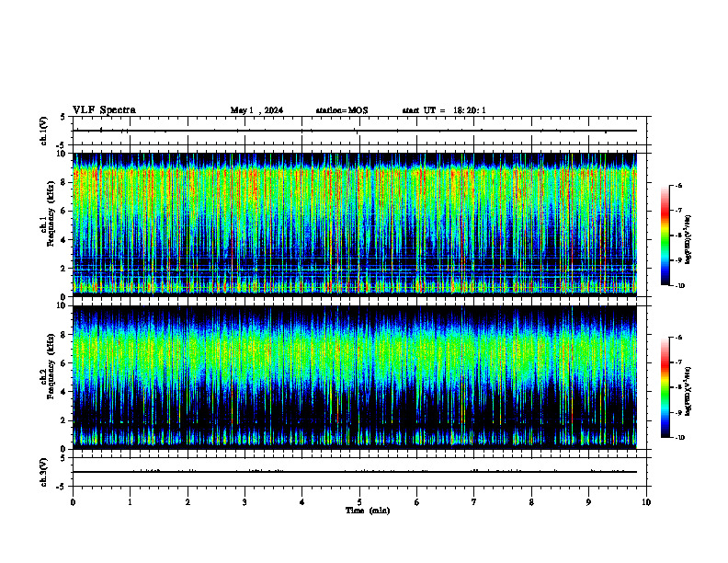Click the "ch.3(V)" axis label
728x563 pixels.
[x=44, y=472]
